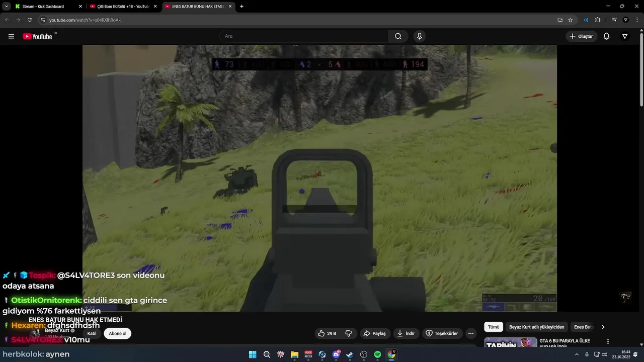Open Voicemeeter from the taskbar
This screenshot has height=362, width=644.
pos(308,354)
